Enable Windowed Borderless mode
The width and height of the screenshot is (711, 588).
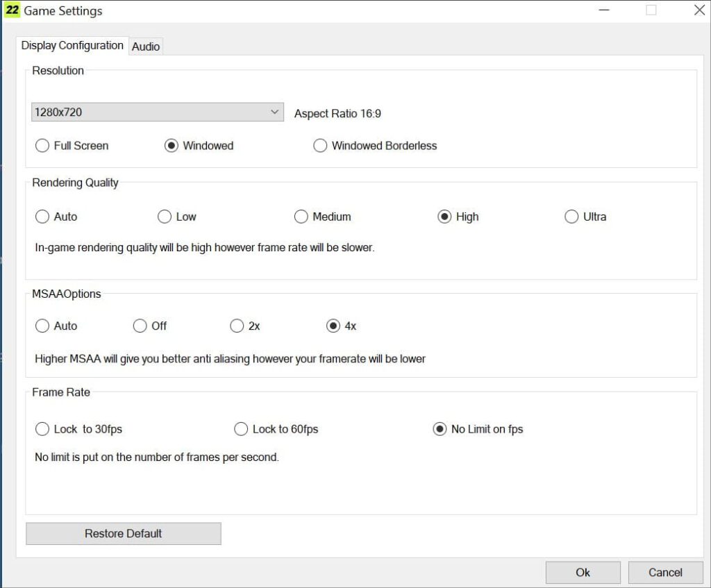pos(320,146)
